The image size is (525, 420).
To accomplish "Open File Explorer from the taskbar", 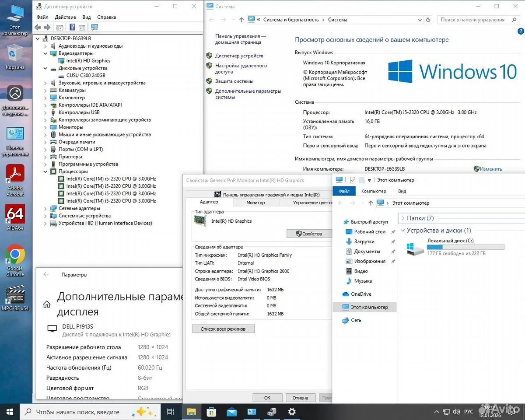I will pos(191,412).
